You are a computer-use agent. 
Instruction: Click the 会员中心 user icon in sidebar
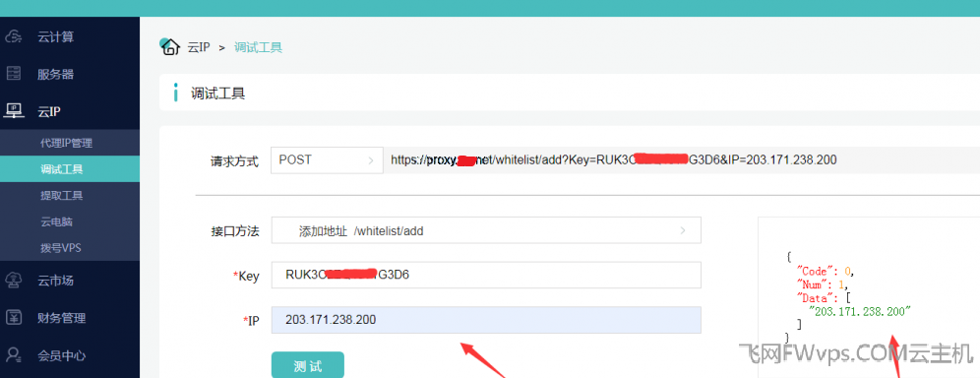click(x=14, y=355)
